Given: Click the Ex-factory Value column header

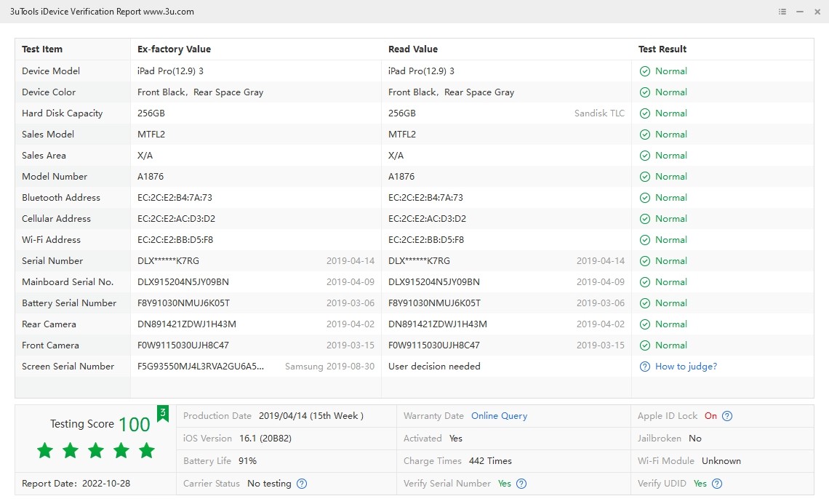Looking at the screenshot, I should [174, 49].
